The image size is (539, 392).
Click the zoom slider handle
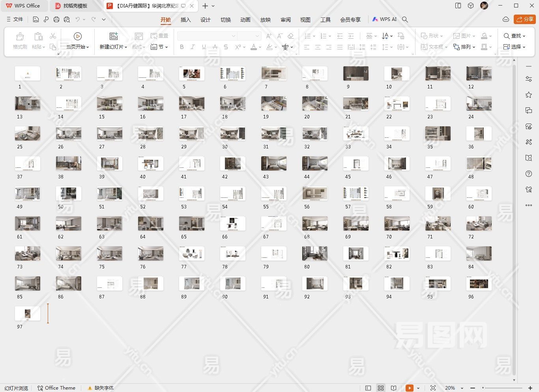[x=483, y=388]
